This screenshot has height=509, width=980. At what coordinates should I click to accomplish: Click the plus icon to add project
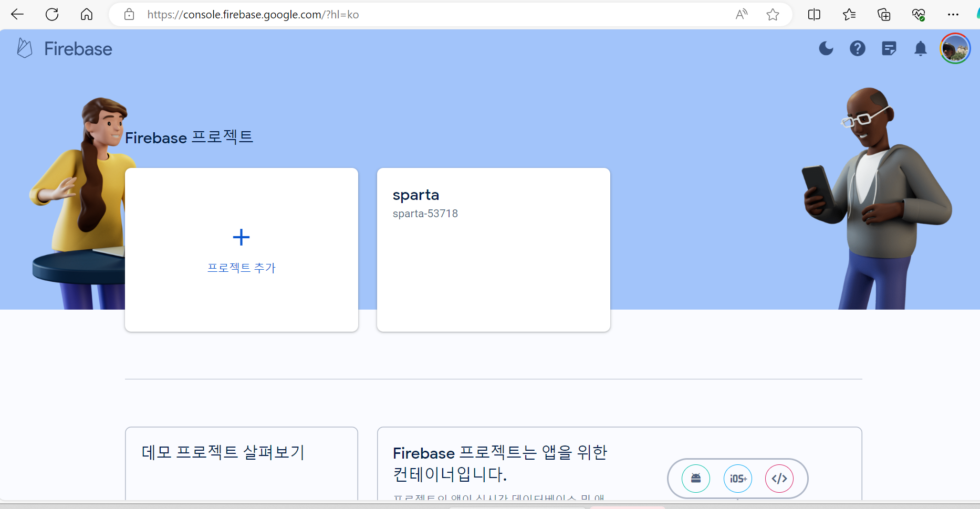(241, 237)
